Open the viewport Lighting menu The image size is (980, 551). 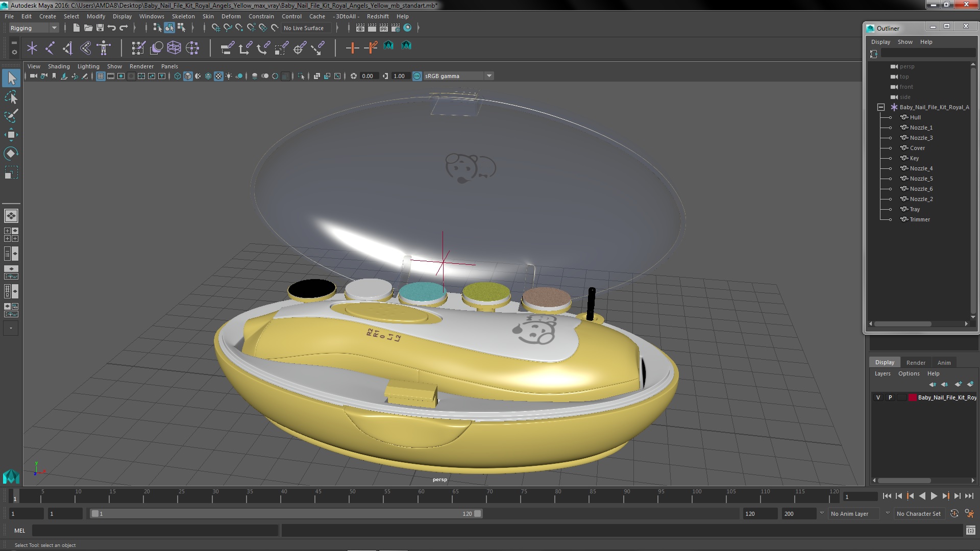click(88, 66)
